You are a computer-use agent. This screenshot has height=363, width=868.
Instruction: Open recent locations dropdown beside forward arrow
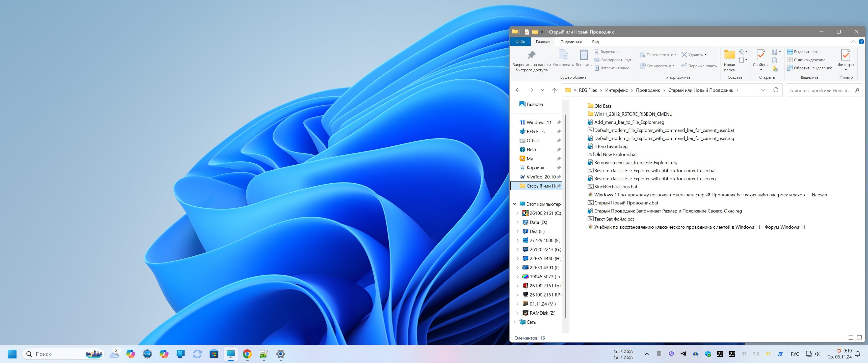tap(542, 90)
